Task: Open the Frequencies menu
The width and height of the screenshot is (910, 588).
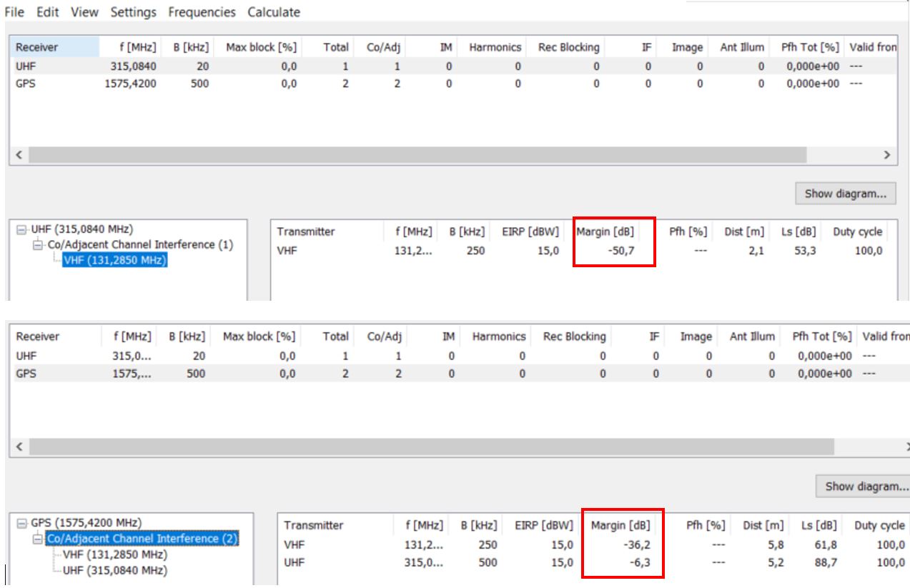Action: [x=202, y=12]
